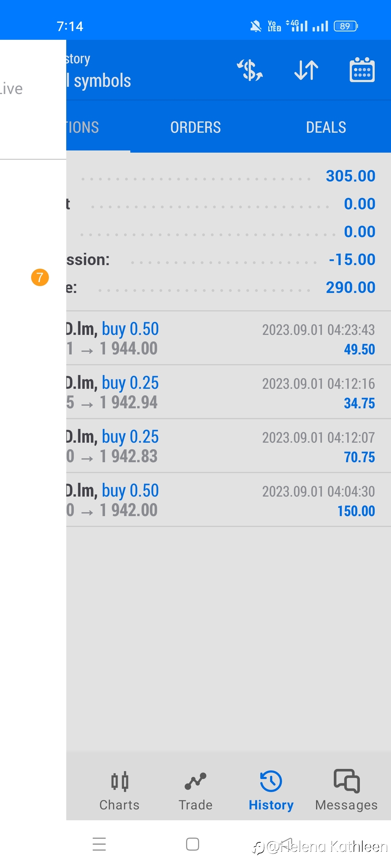Tap the Android home square button
391x868 pixels.
click(193, 844)
